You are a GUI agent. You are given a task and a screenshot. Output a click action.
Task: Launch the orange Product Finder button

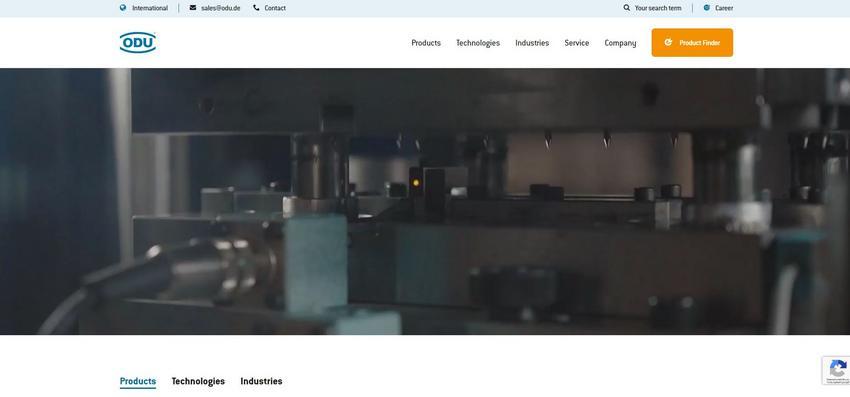point(692,42)
